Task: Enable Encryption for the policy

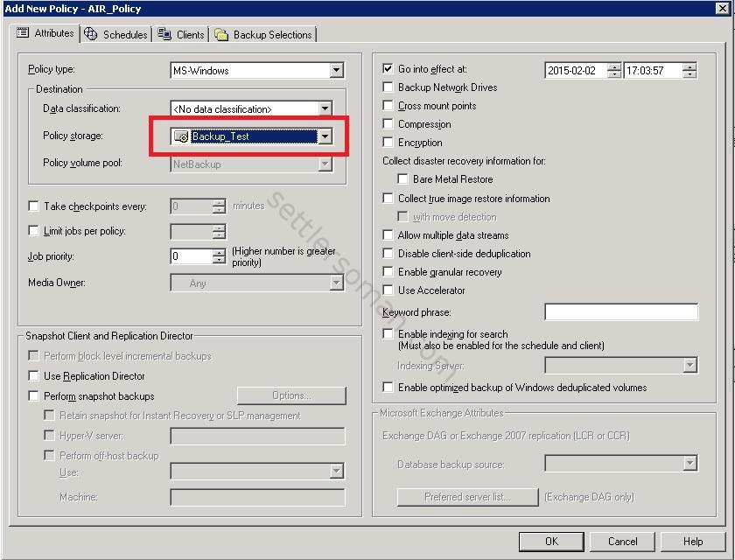Action: click(387, 143)
